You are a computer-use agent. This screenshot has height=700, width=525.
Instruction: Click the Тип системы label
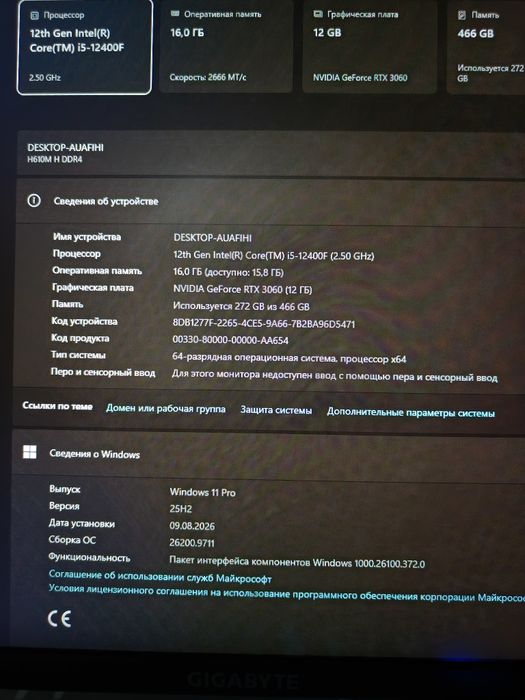click(x=78, y=355)
